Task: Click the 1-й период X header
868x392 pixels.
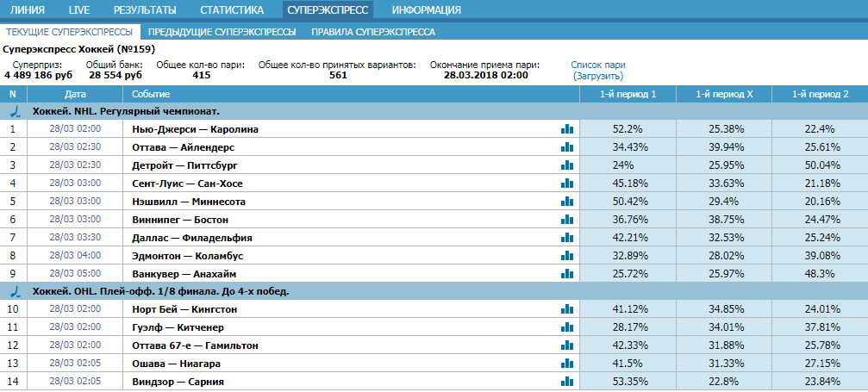Action: 724,94
